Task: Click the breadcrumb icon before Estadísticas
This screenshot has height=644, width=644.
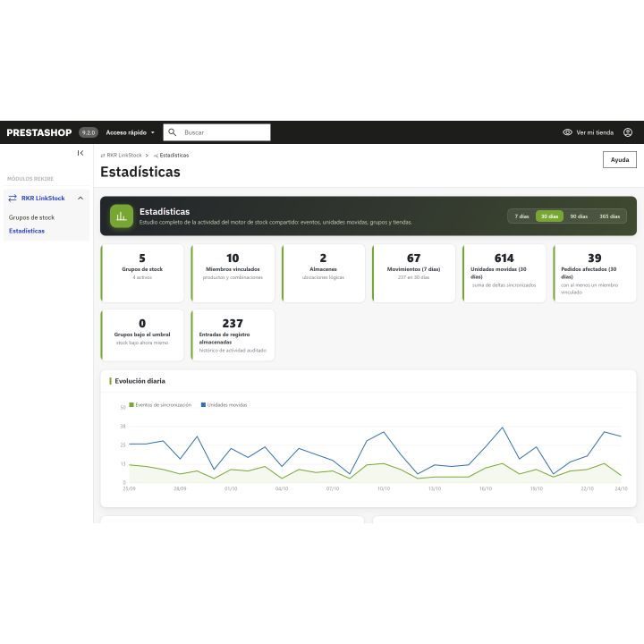Action: [x=156, y=156]
